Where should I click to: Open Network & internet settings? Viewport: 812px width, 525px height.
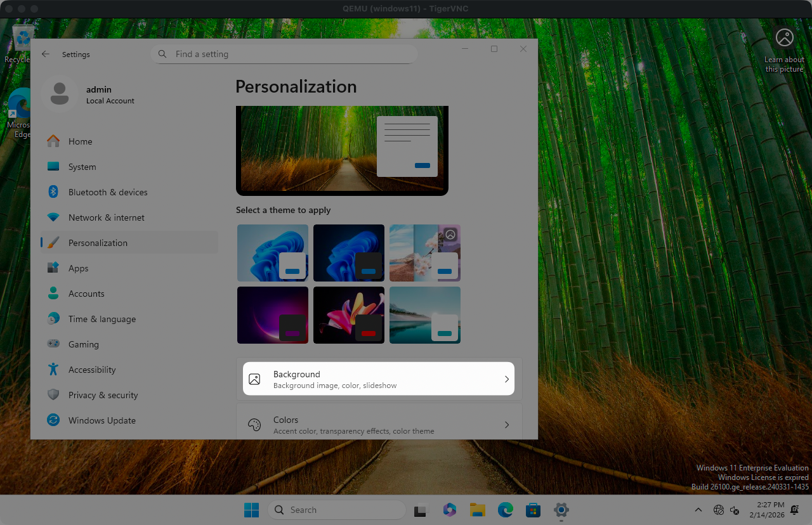106,217
